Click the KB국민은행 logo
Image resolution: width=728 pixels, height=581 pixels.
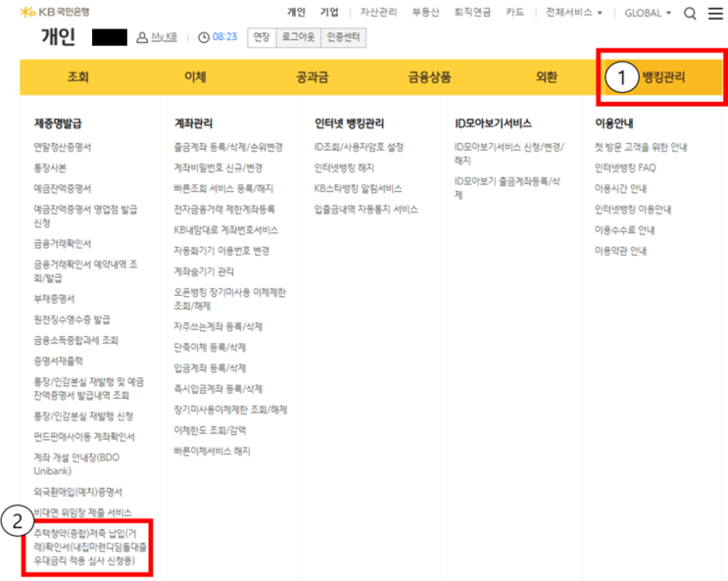pos(55,12)
